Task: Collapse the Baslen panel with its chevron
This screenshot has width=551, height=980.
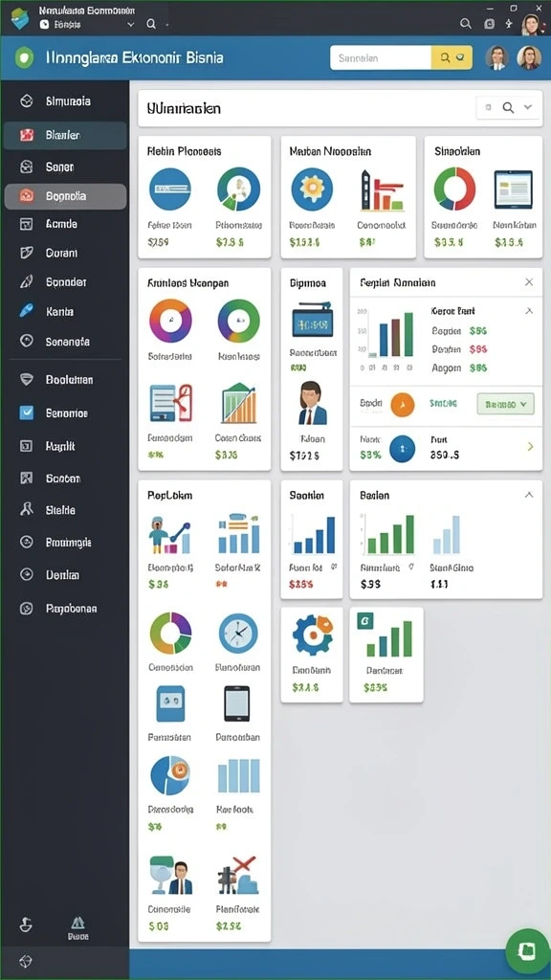Action: 528,495
